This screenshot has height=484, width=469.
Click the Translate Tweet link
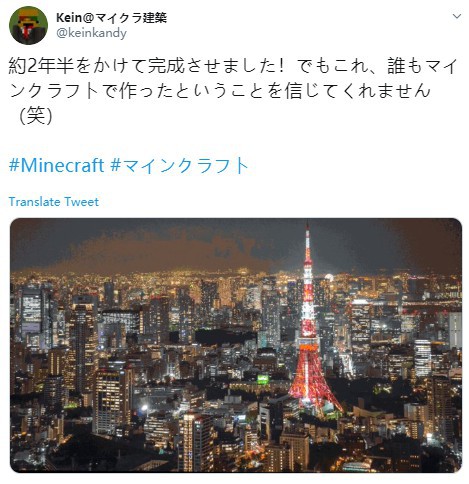[54, 202]
